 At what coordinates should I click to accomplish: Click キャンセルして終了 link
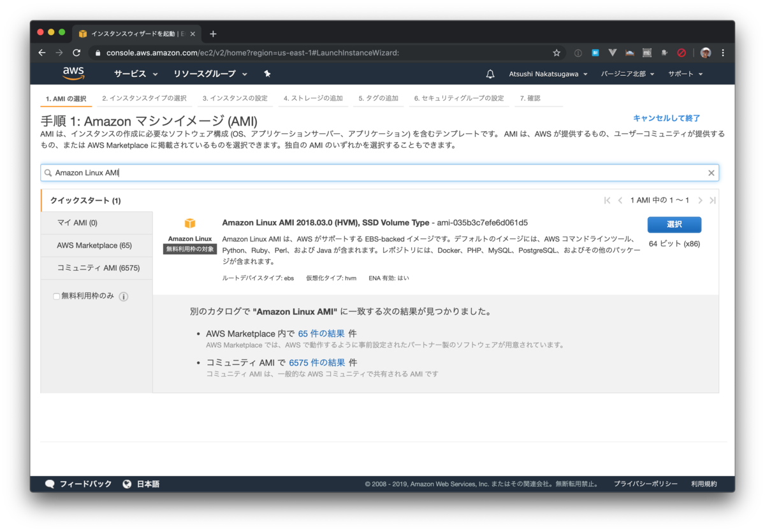667,119
